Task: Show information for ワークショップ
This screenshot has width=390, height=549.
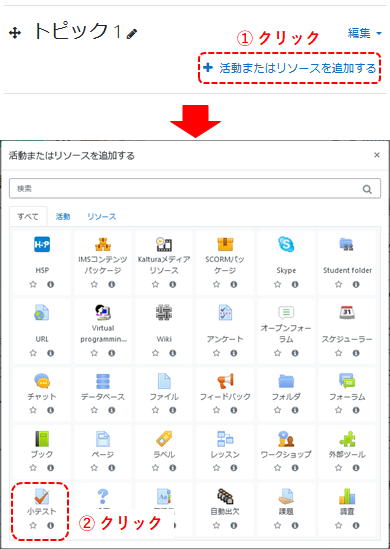Action: click(295, 467)
